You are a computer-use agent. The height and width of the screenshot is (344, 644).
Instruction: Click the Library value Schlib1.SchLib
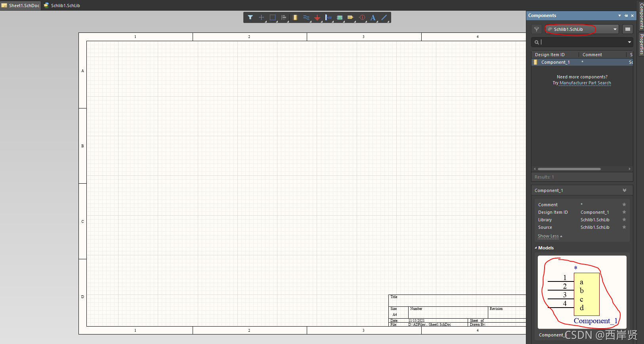coord(595,220)
